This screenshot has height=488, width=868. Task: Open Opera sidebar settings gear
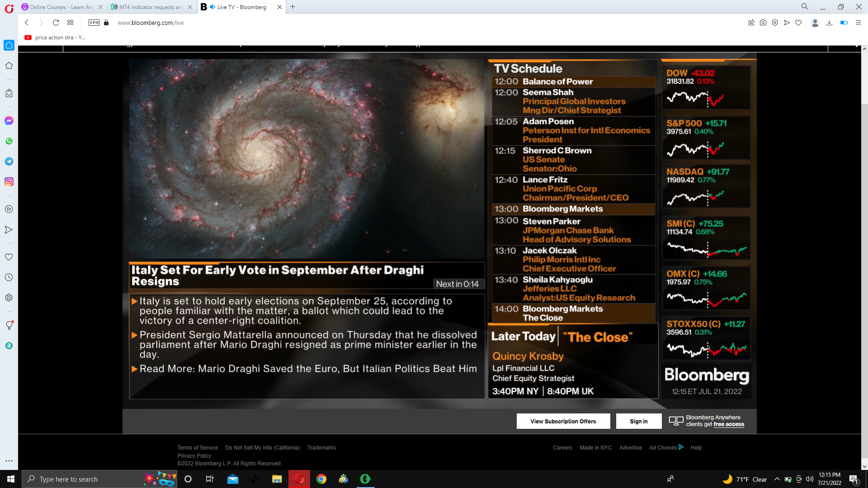tap(9, 298)
